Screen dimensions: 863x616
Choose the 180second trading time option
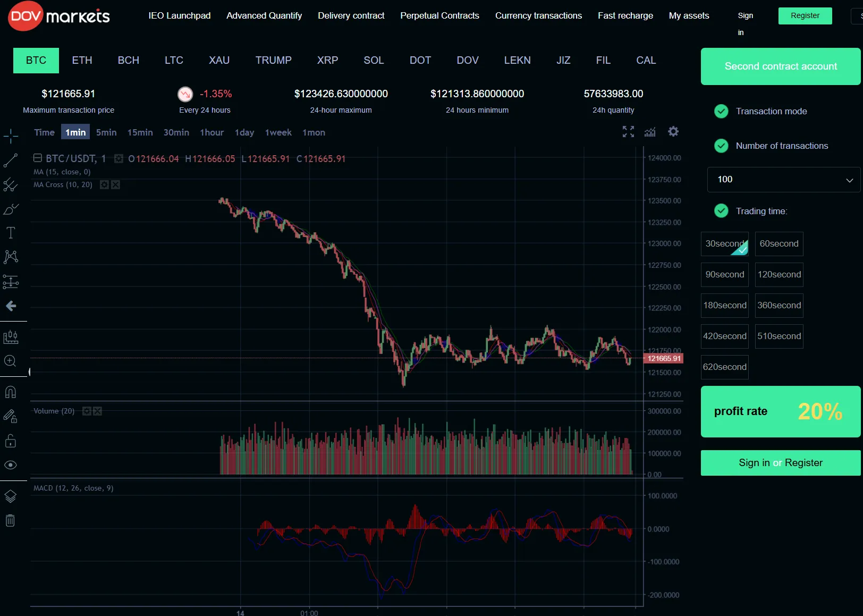[724, 306]
